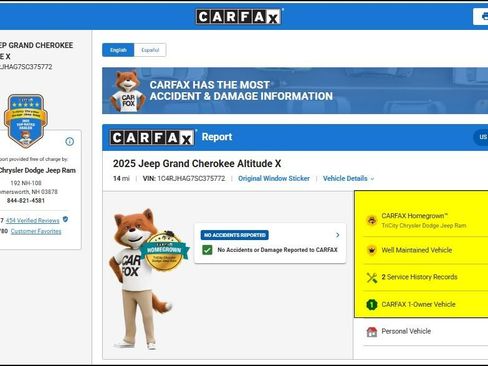This screenshot has width=488, height=366.
Task: Click the top-rated dealer shield badge
Action: [26, 121]
